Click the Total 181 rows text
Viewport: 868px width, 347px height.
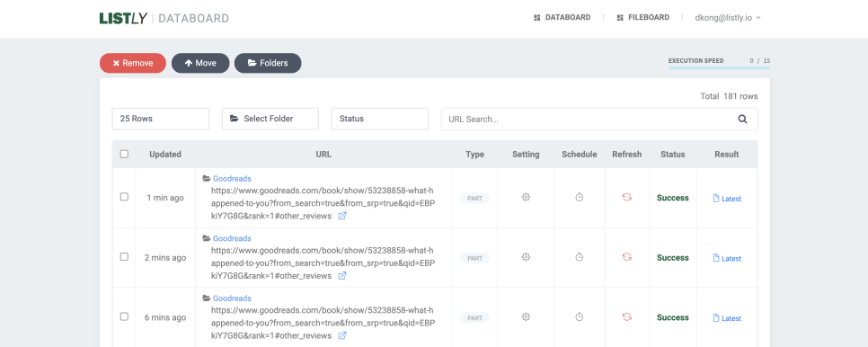point(729,96)
